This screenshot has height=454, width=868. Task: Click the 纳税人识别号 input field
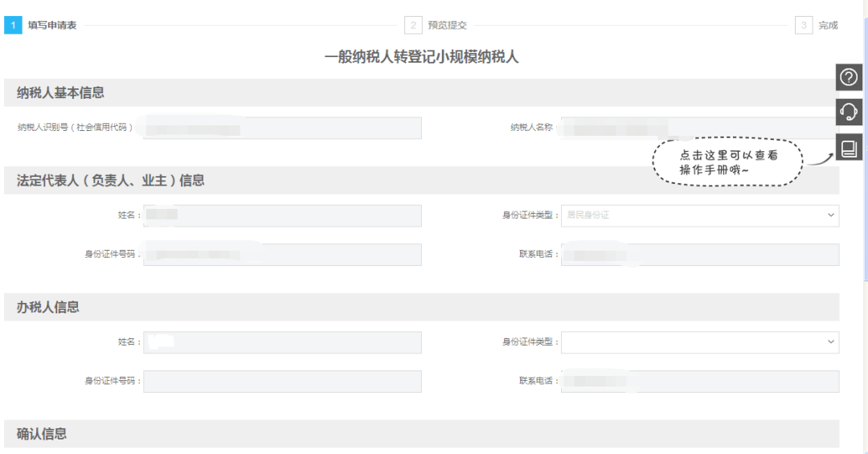pos(282,128)
